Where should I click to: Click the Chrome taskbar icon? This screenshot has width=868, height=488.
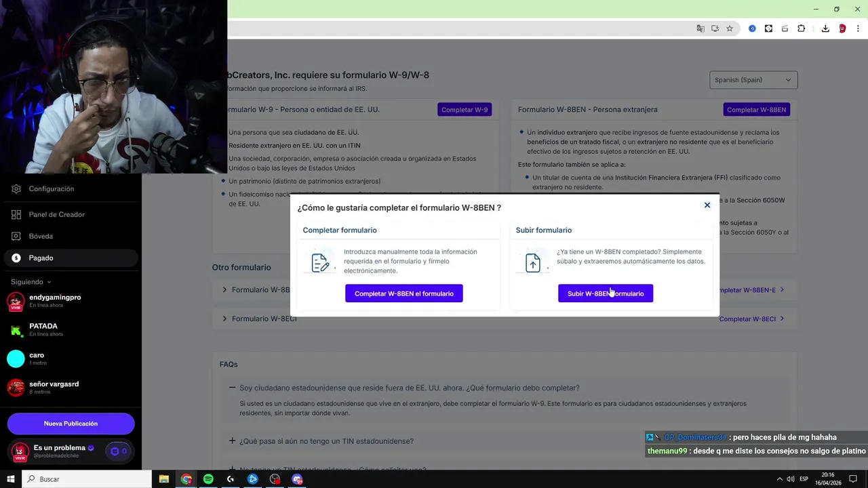coord(186,479)
